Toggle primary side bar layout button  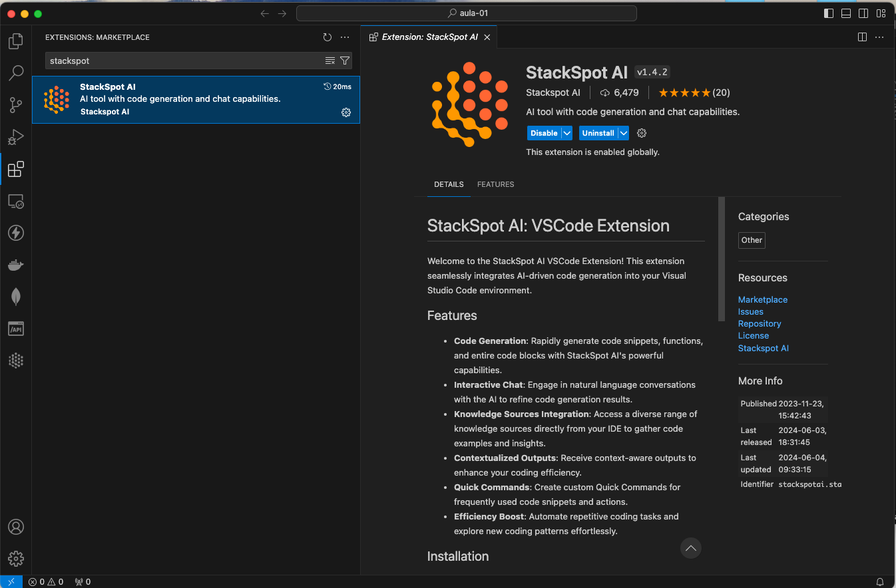pyautogui.click(x=829, y=13)
